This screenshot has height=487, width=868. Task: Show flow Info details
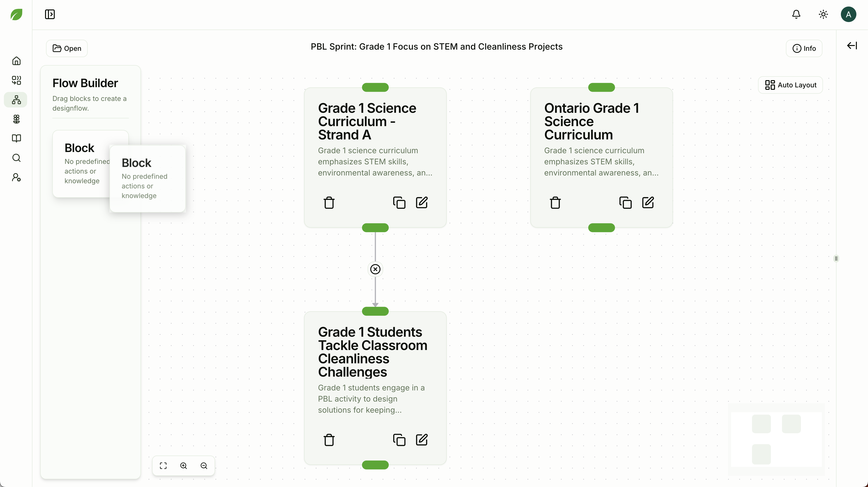pyautogui.click(x=804, y=48)
